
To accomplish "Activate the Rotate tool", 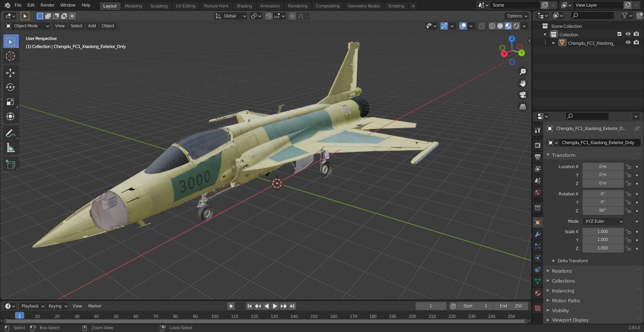I will tap(10, 87).
